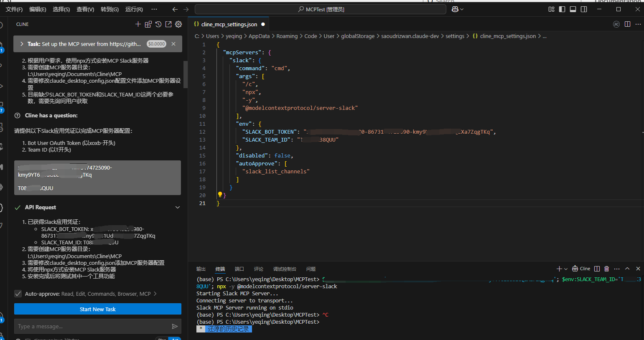Open the Customize Layout icon
The width and height of the screenshot is (644, 340).
pyautogui.click(x=551, y=9)
